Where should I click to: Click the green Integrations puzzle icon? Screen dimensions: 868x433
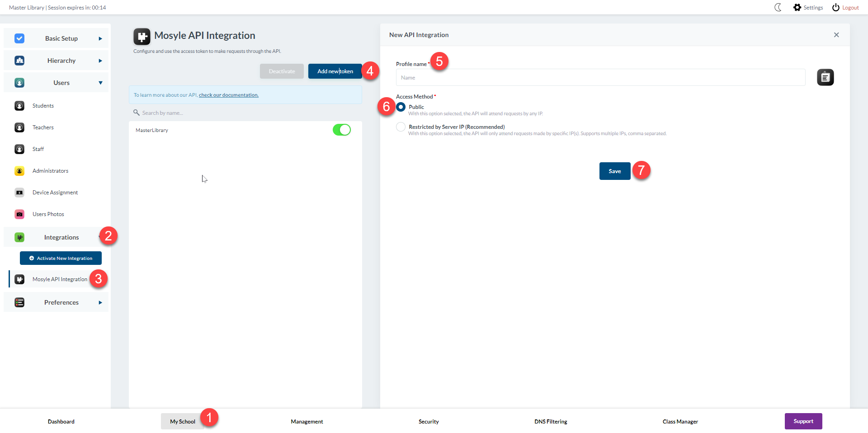click(x=19, y=237)
